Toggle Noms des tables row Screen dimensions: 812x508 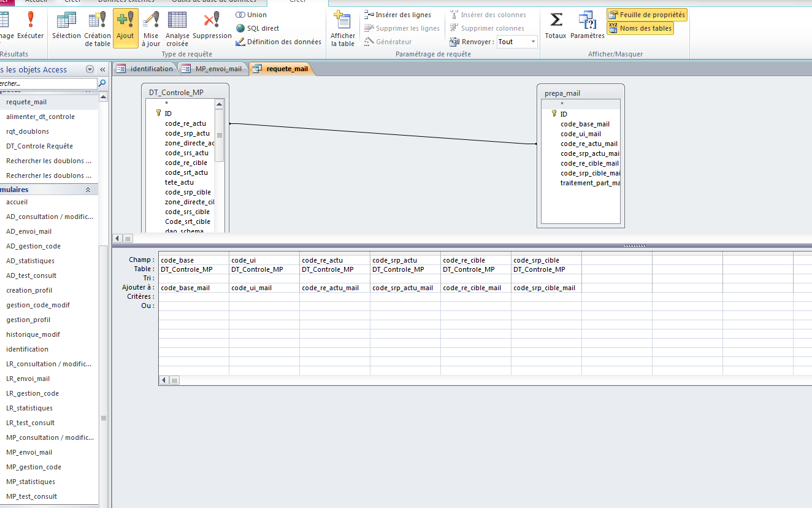pyautogui.click(x=640, y=28)
